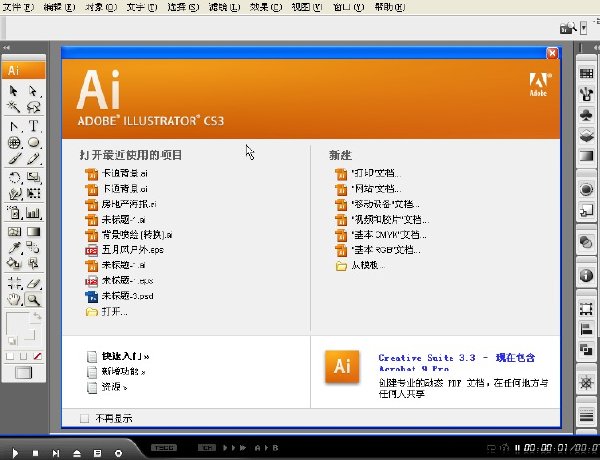Select the Warp tool
600x460 pixels.
pyautogui.click(x=14, y=194)
